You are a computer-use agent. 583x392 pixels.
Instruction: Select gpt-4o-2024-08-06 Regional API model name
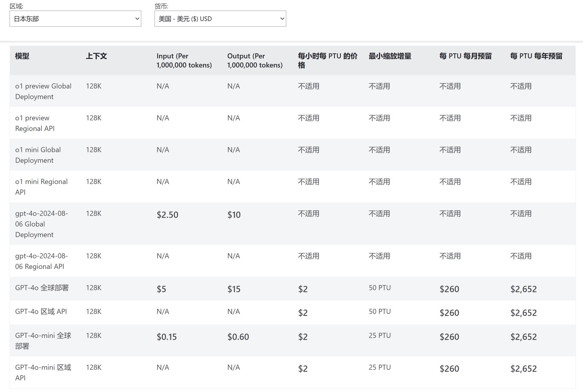(41, 261)
